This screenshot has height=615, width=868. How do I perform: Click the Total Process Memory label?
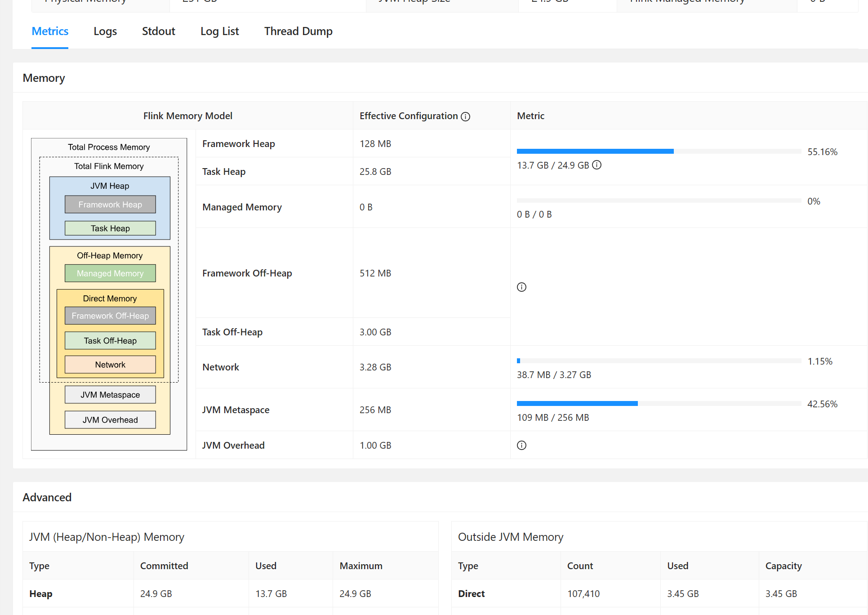point(109,147)
